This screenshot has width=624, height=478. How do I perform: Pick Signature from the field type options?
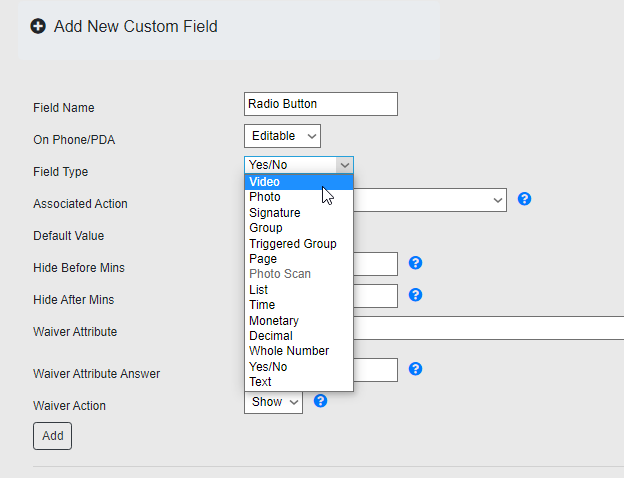[274, 213]
